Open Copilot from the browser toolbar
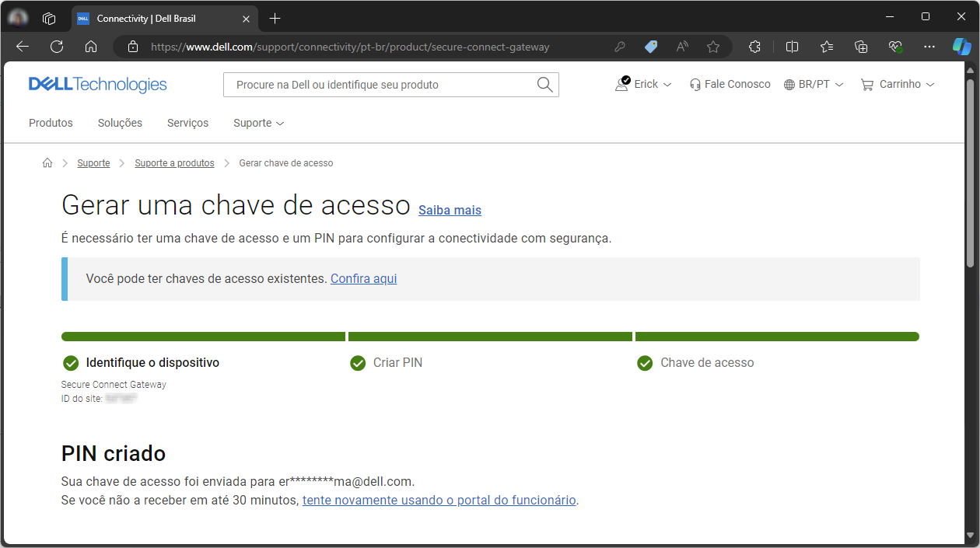Screen dimensions: 980x548 pyautogui.click(x=961, y=47)
